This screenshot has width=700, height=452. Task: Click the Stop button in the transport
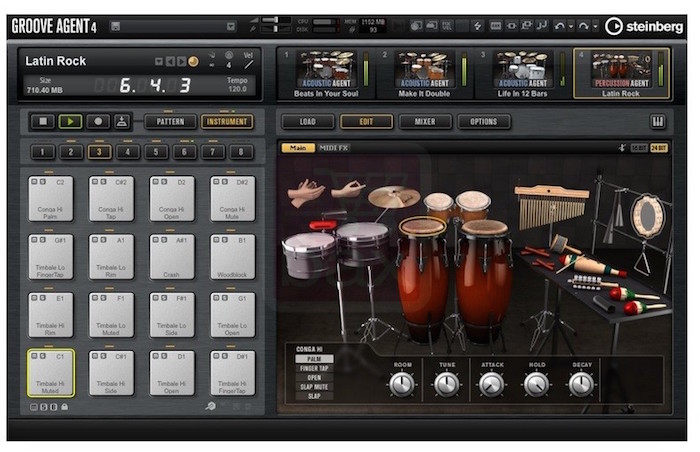click(x=43, y=121)
